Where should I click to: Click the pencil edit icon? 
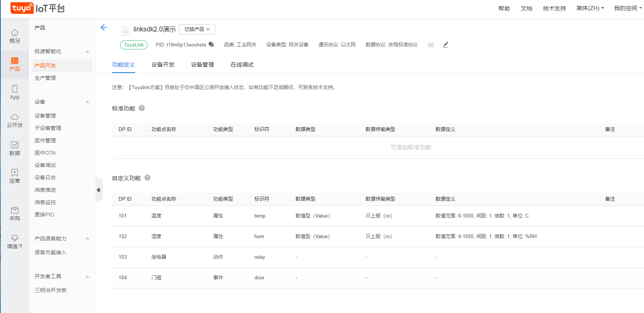pyautogui.click(x=446, y=45)
